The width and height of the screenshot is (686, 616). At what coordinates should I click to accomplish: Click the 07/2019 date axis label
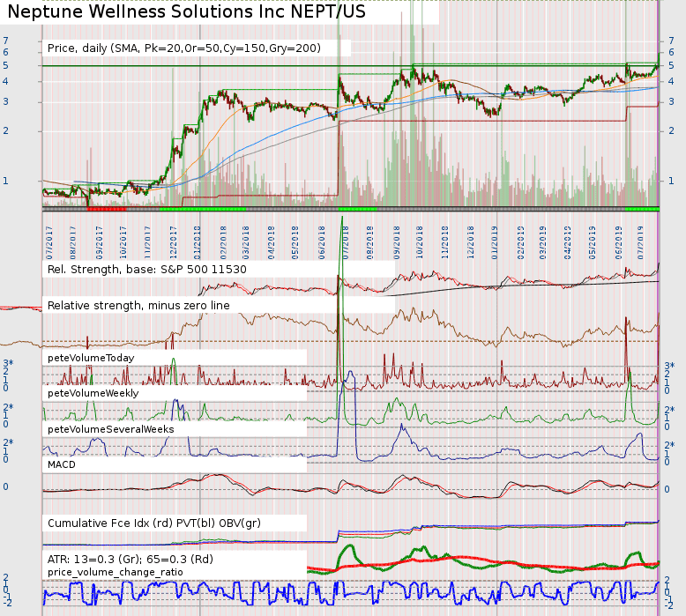point(641,242)
